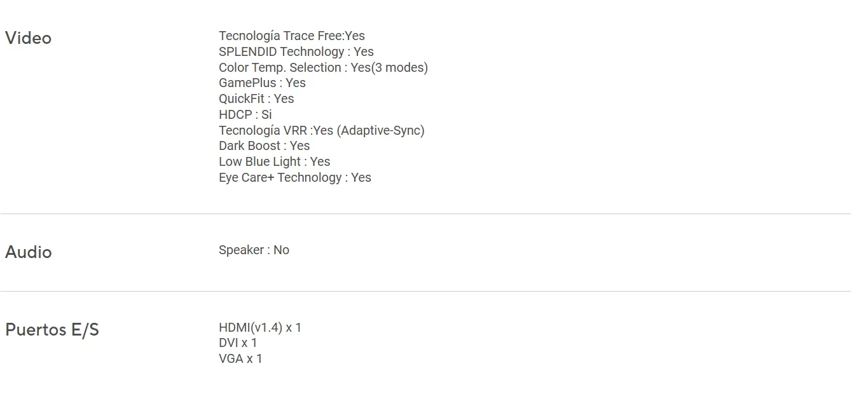This screenshot has width=868, height=394.
Task: Click the divider line below Audio section
Action: [x=425, y=292]
